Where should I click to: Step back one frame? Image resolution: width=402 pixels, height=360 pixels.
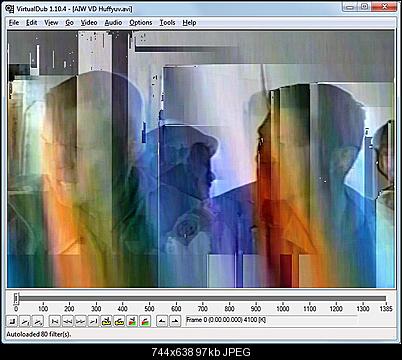pyautogui.click(x=68, y=321)
